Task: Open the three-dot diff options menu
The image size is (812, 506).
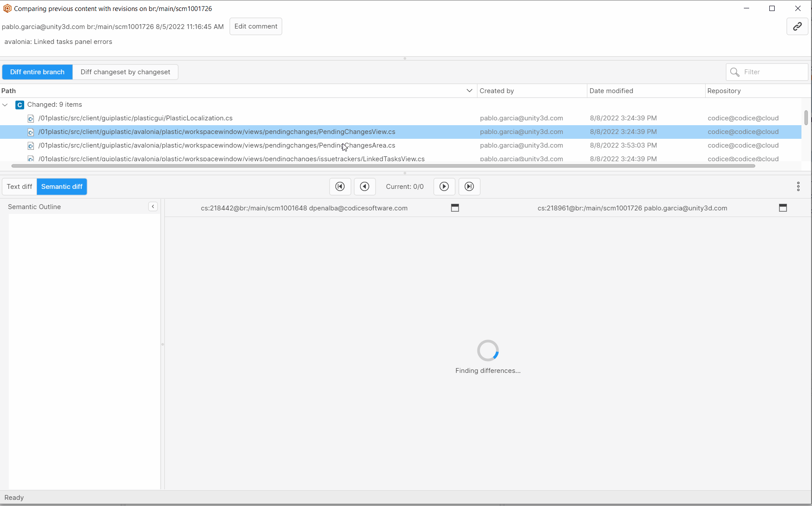Action: [798, 186]
